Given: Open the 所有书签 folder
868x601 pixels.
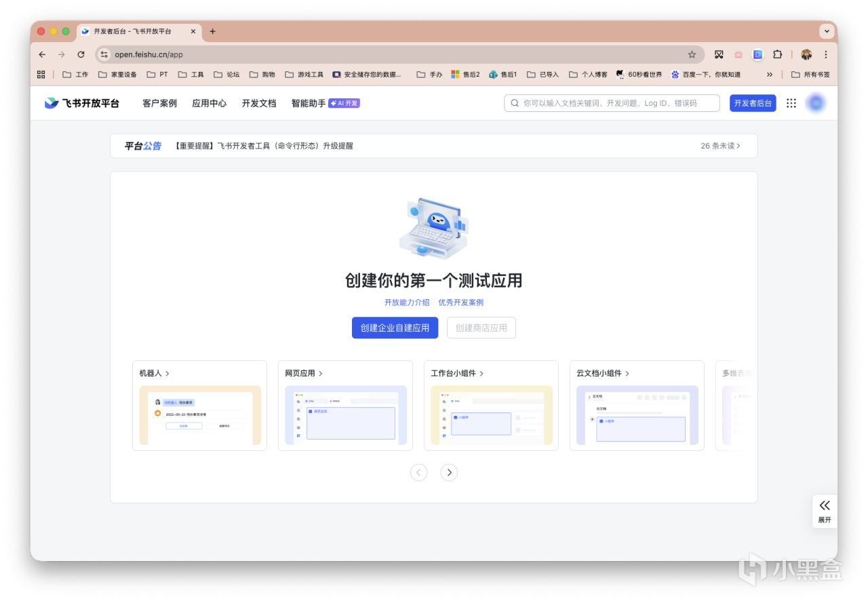Looking at the screenshot, I should coord(810,75).
